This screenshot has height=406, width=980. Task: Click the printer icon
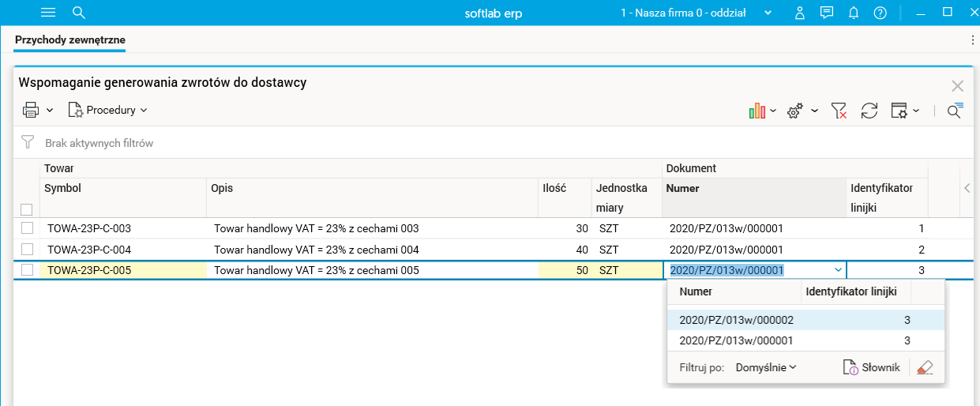(x=31, y=111)
